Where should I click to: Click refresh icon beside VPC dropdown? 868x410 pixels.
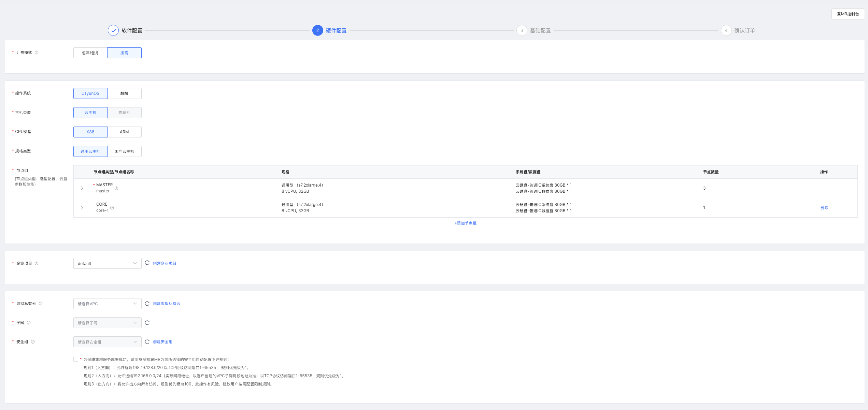(x=147, y=304)
